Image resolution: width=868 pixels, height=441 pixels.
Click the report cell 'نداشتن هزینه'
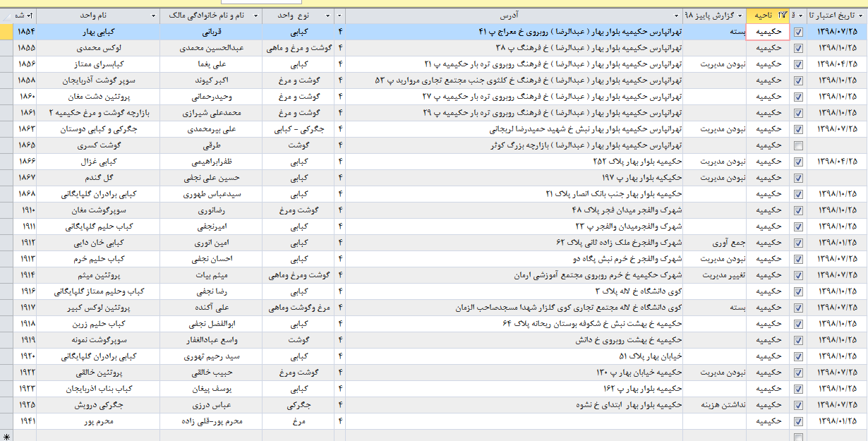(x=715, y=405)
